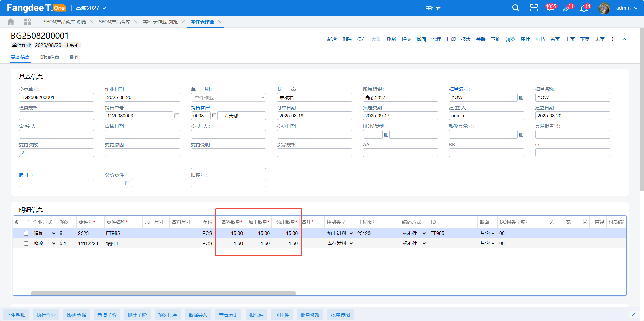Open the 高新2027 organization dropdown
This screenshot has height=321, width=644.
(x=91, y=8)
